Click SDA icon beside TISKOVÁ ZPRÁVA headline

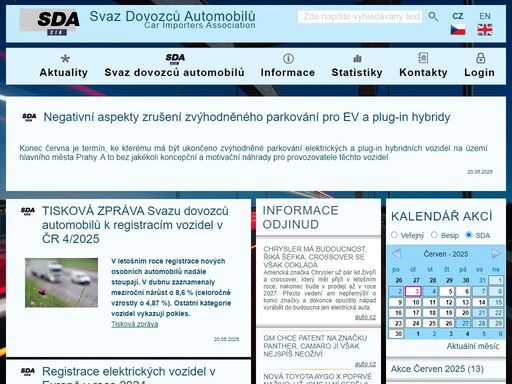coord(28,211)
